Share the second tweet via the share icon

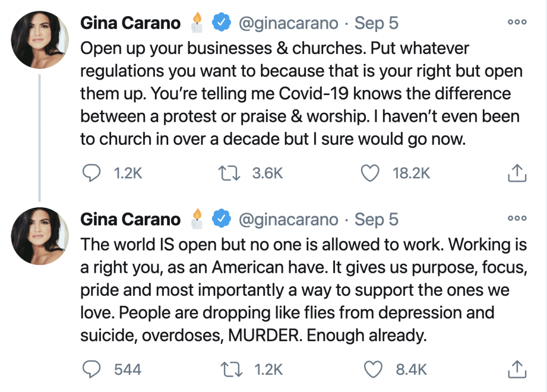517,370
